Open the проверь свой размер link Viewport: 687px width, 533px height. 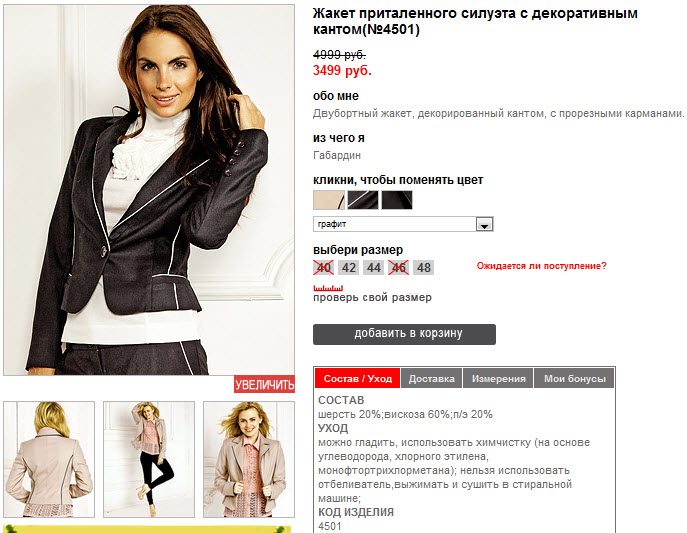click(372, 298)
